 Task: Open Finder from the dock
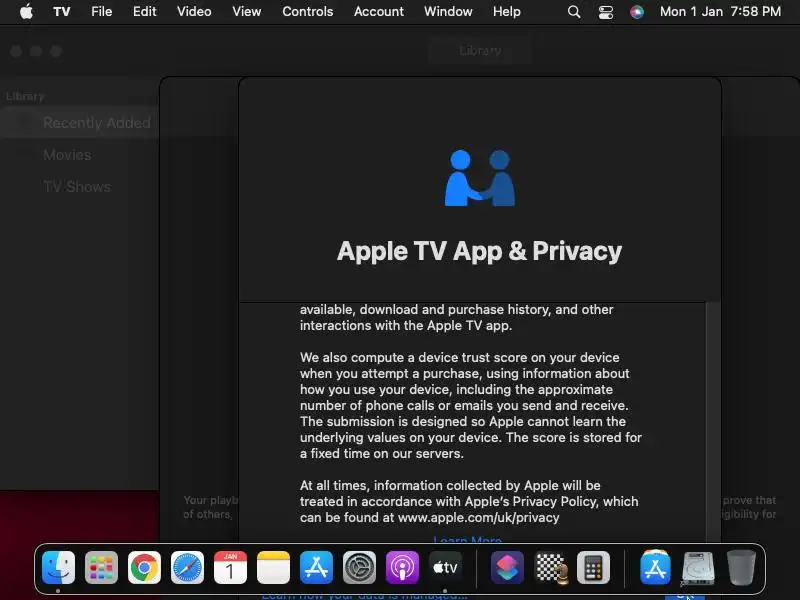[x=58, y=567]
